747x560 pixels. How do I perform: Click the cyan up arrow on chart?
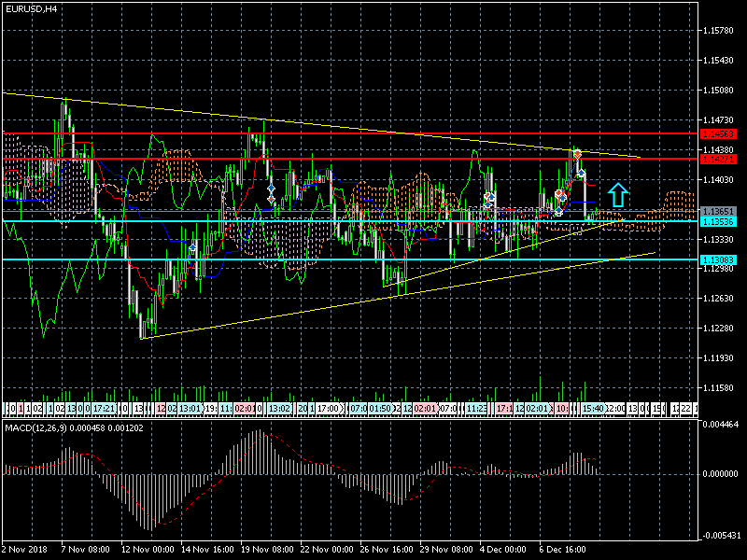point(616,195)
